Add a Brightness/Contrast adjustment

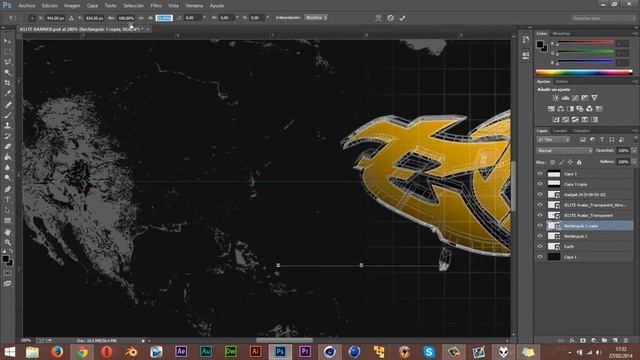pos(556,98)
